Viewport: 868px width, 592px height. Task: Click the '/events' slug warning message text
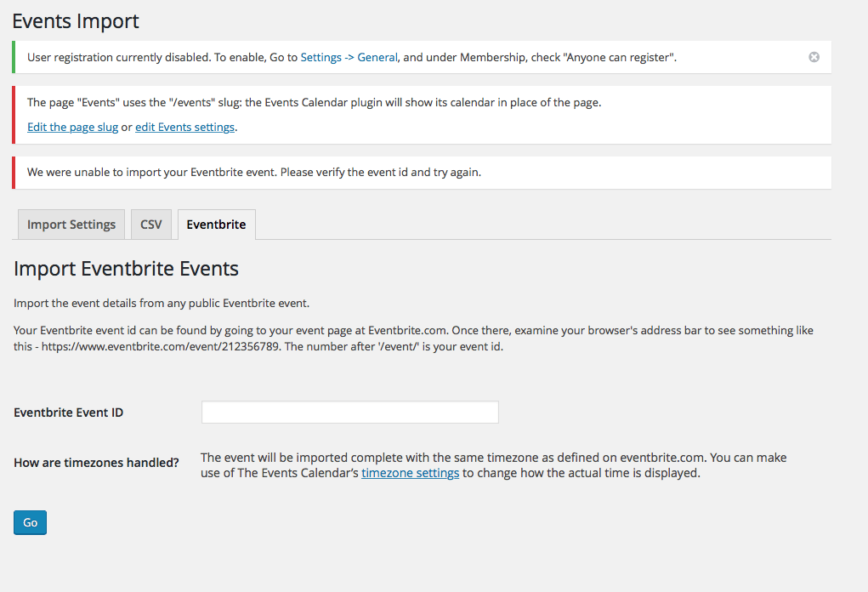point(314,103)
